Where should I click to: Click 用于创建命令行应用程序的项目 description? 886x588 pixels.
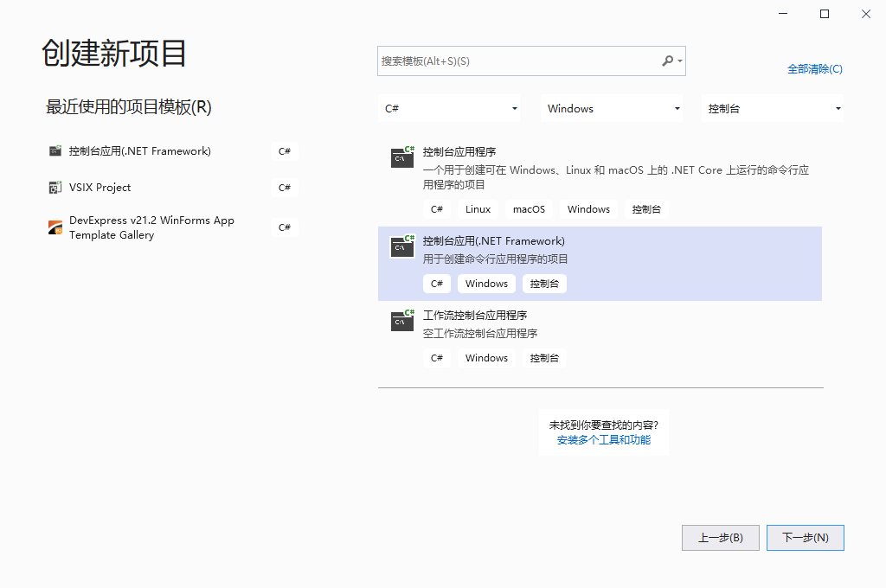[496, 259]
